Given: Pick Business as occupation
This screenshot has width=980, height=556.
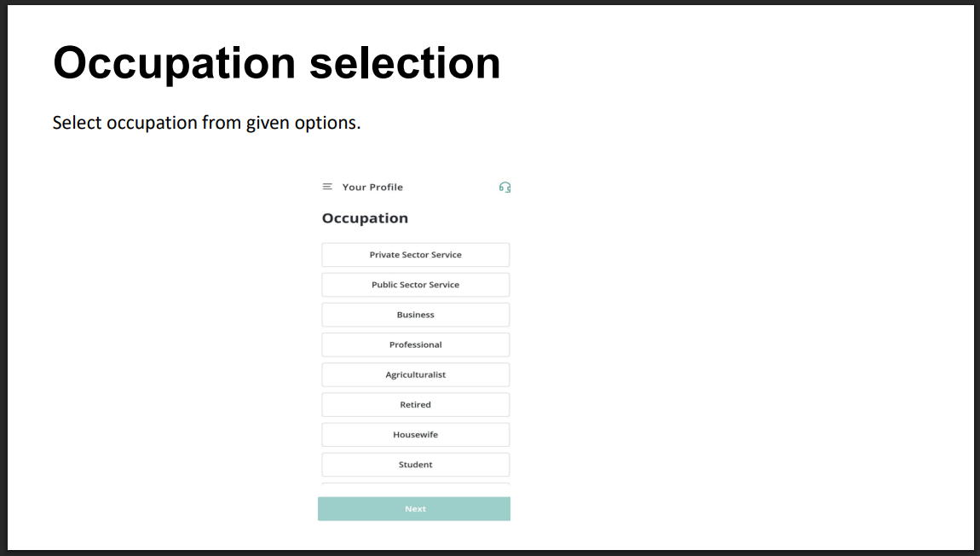Looking at the screenshot, I should (x=416, y=315).
